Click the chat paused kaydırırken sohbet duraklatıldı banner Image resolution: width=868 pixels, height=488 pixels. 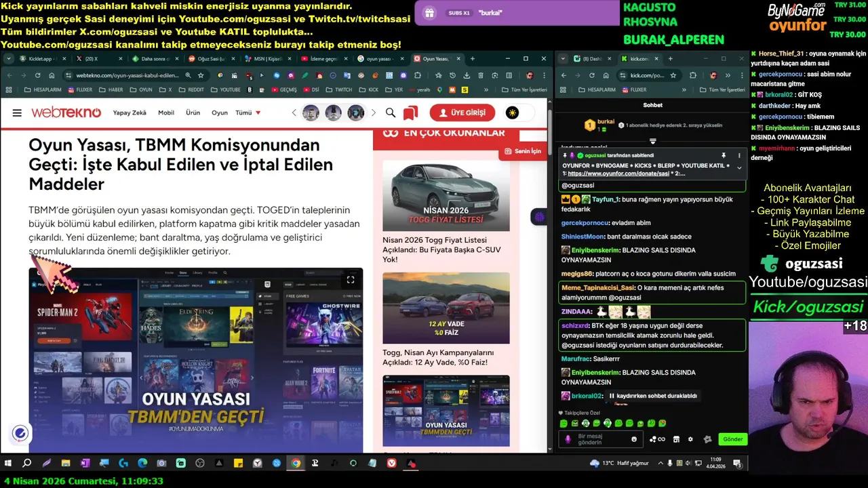coord(653,396)
